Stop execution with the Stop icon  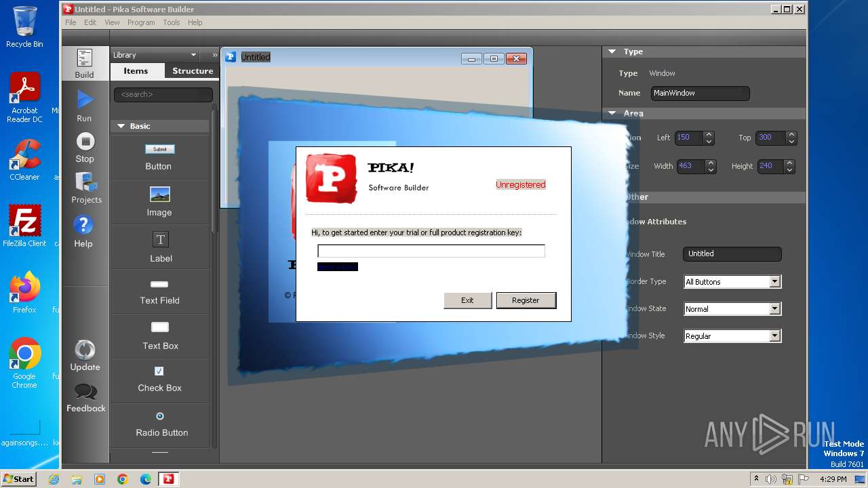click(85, 147)
